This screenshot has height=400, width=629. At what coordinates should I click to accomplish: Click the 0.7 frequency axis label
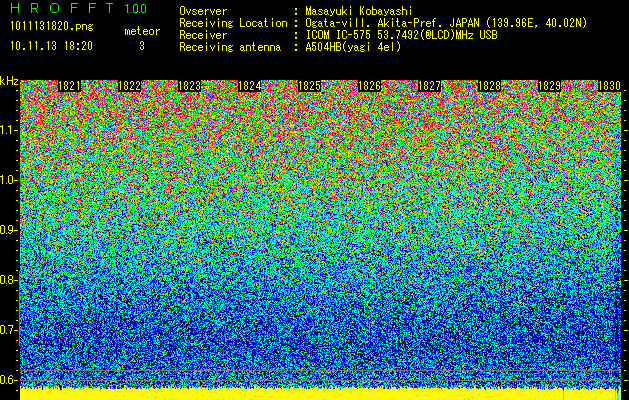(x=8, y=330)
